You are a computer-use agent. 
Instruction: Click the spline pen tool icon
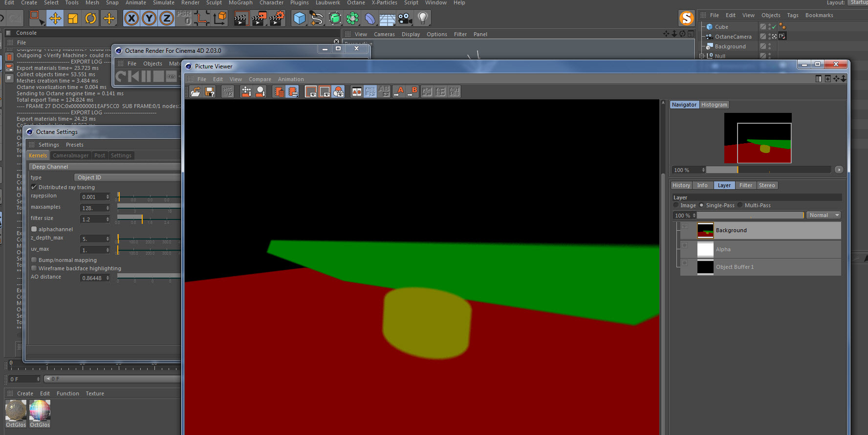click(317, 19)
